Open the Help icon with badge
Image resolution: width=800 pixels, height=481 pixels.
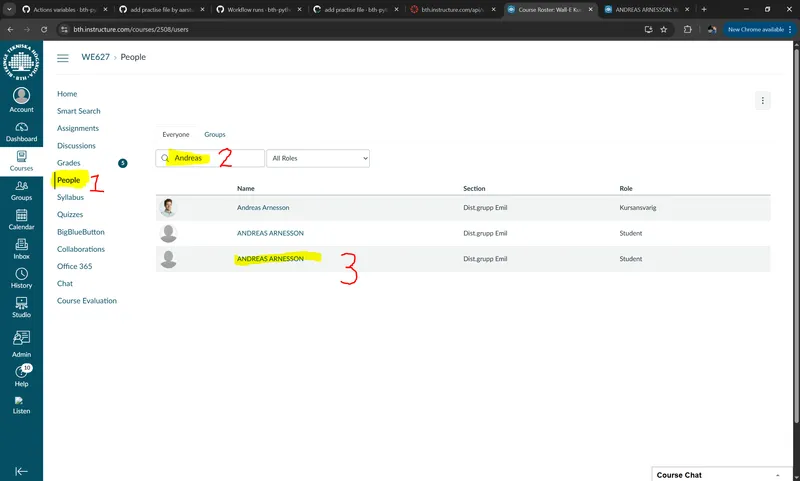click(x=21, y=374)
